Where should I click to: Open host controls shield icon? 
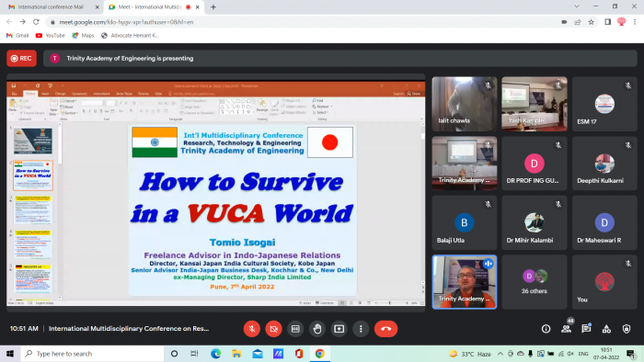pos(627,329)
